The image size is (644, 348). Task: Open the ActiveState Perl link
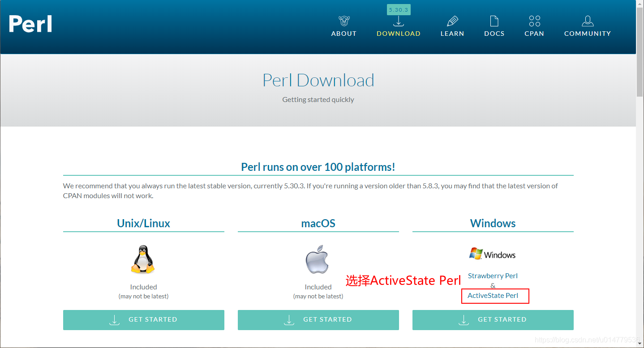[x=493, y=296]
